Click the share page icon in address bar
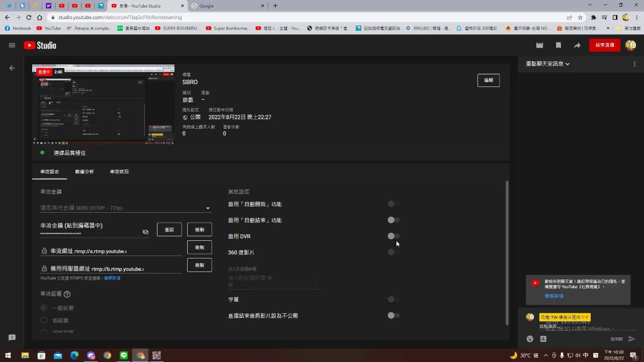Image resolution: width=644 pixels, height=362 pixels. [570, 17]
